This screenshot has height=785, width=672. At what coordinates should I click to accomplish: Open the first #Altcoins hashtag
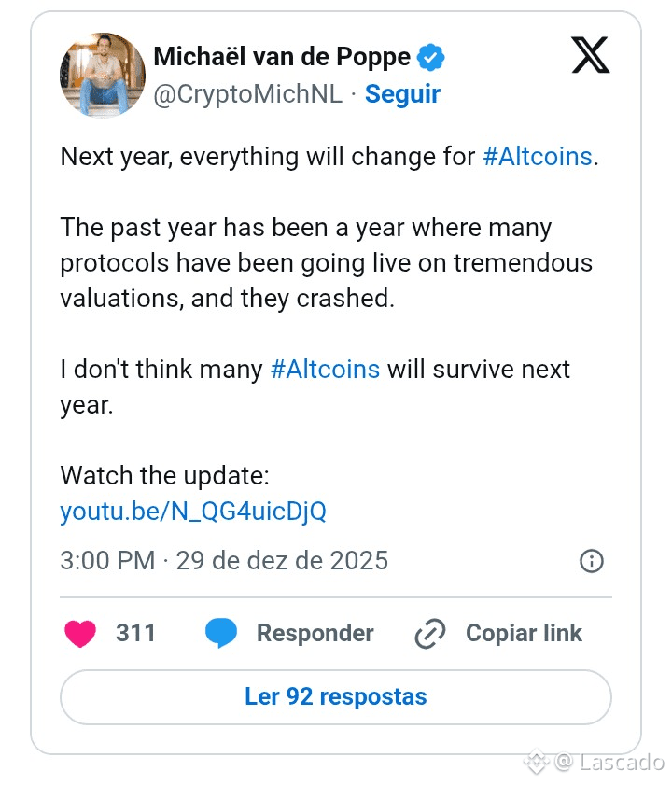538,156
